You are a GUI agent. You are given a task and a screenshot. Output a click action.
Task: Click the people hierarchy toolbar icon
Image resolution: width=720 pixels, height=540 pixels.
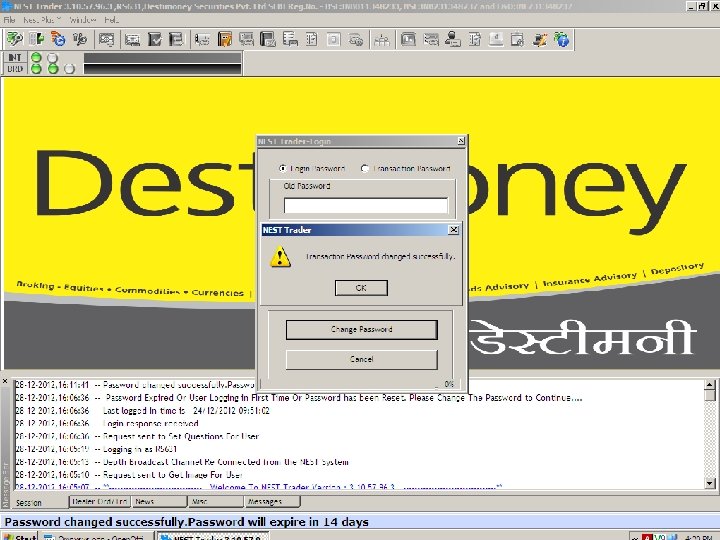point(382,39)
